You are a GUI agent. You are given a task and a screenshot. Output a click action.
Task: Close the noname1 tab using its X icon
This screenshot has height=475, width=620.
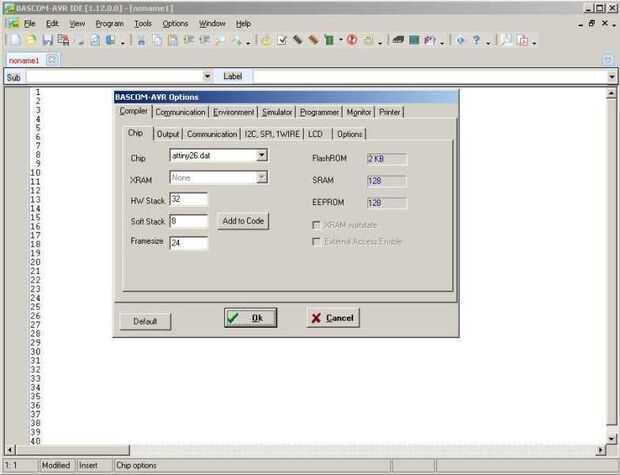[52, 60]
